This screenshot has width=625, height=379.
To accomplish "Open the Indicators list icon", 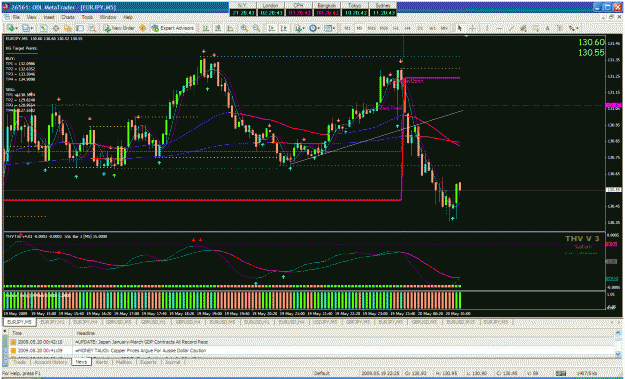I will (298, 28).
